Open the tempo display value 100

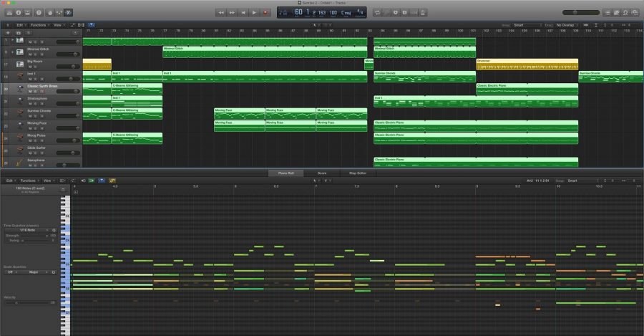333,13
